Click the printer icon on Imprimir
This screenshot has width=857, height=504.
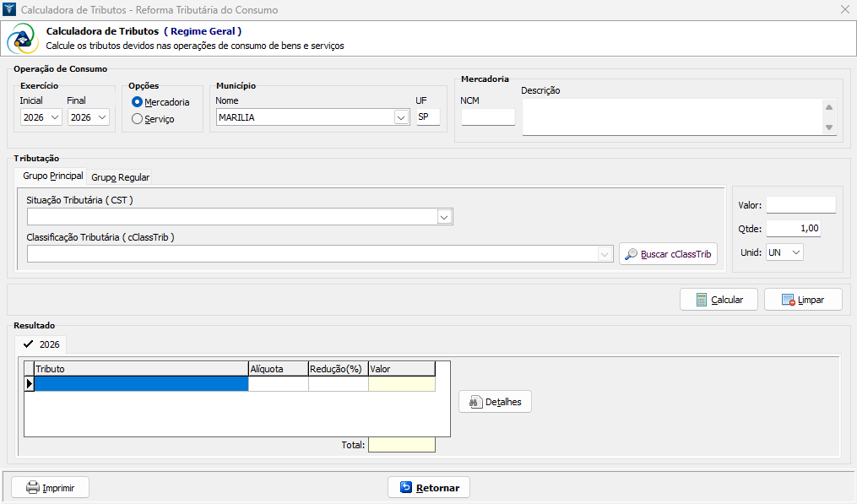[x=32, y=488]
